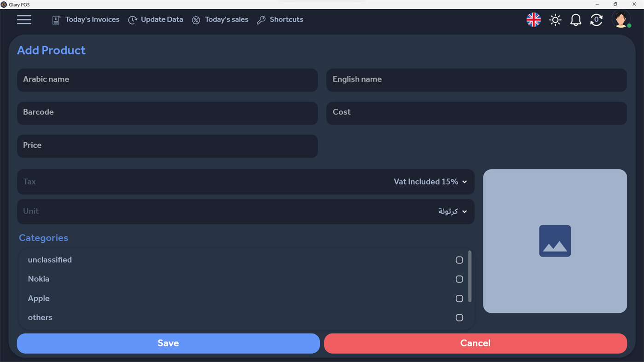Click the invoice icon beside Today's Invoices

(x=56, y=20)
